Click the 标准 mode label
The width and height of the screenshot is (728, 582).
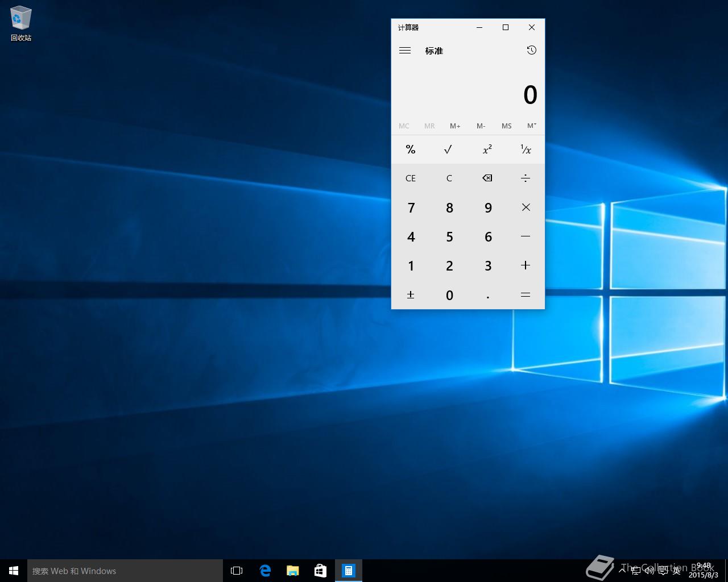point(434,51)
